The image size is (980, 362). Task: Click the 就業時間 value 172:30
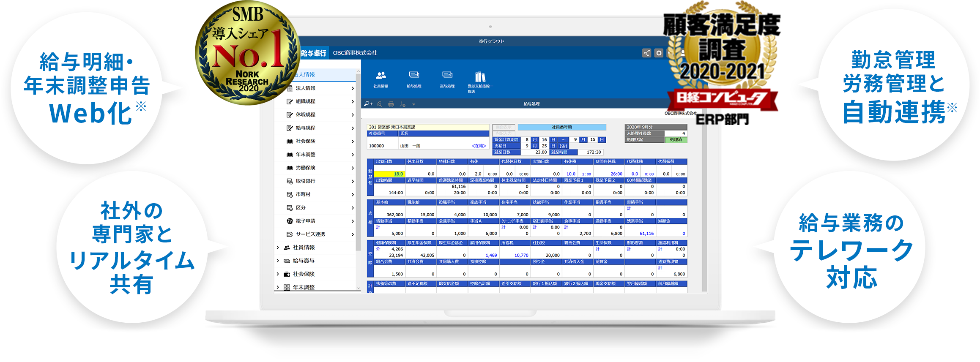(591, 152)
